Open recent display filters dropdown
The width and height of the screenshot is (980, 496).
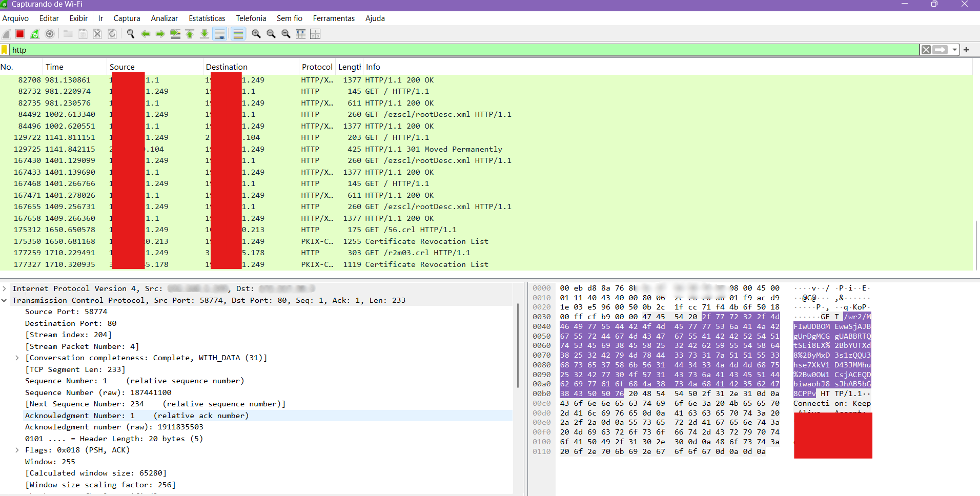click(x=954, y=50)
